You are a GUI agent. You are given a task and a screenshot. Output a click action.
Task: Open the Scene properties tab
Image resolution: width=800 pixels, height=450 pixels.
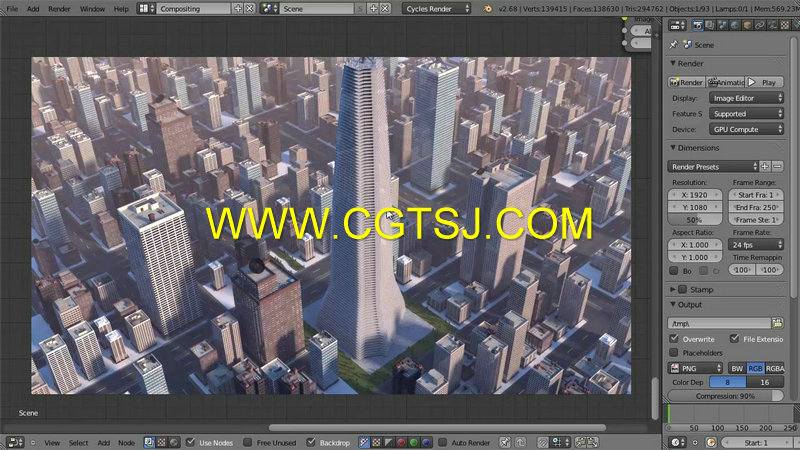722,25
